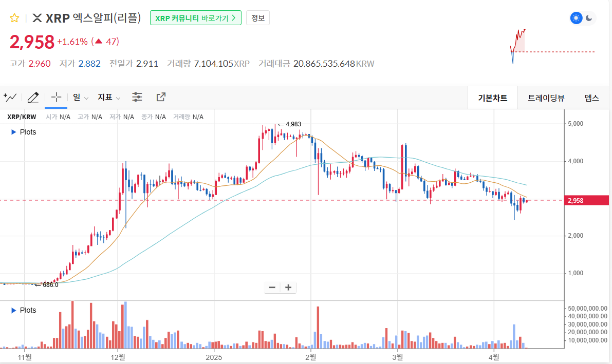Click the mini price sparkline chart
This screenshot has height=364, width=612.
pyautogui.click(x=552, y=46)
